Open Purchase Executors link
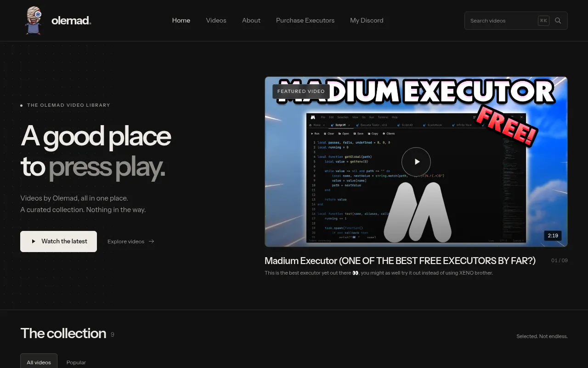This screenshot has width=588, height=368. (305, 20)
